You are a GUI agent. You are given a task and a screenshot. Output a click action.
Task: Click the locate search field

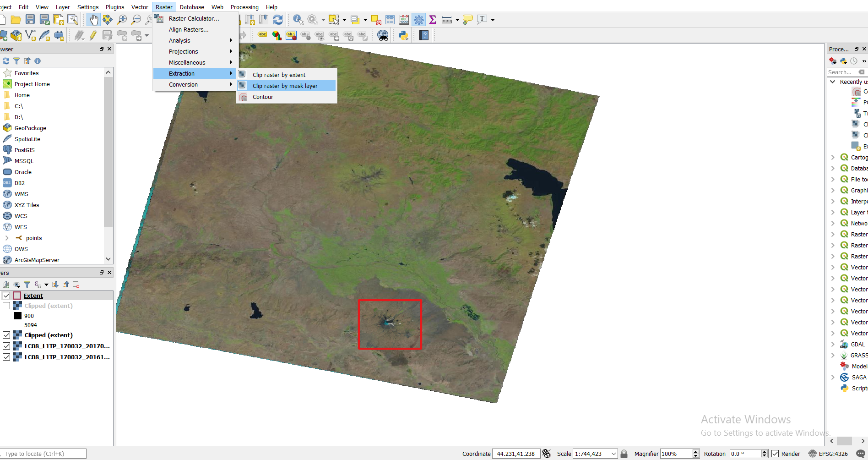tap(41, 454)
